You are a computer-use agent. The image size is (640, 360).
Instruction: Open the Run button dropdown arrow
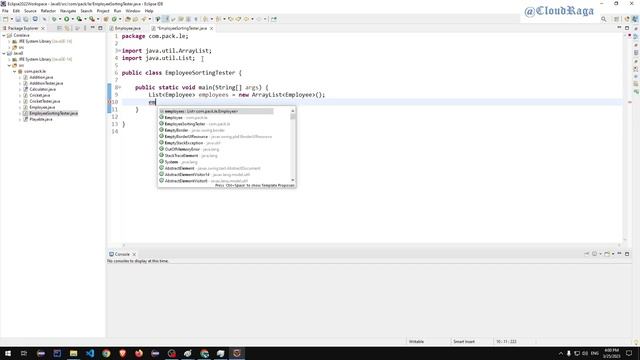(72, 19)
